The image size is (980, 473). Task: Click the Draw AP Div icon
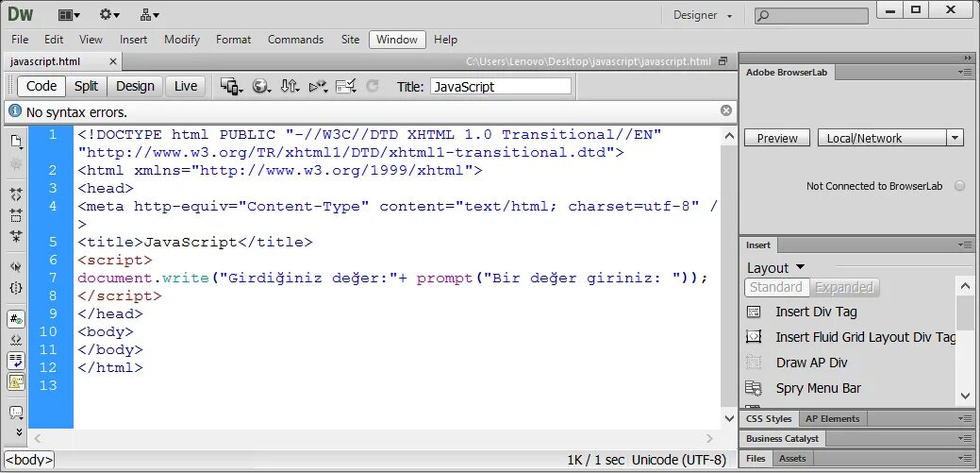click(x=755, y=363)
